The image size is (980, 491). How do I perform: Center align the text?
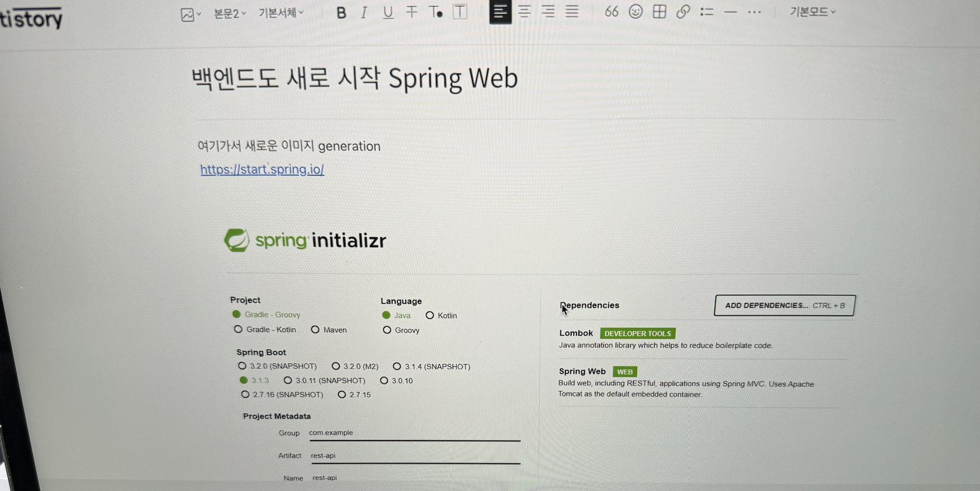524,11
